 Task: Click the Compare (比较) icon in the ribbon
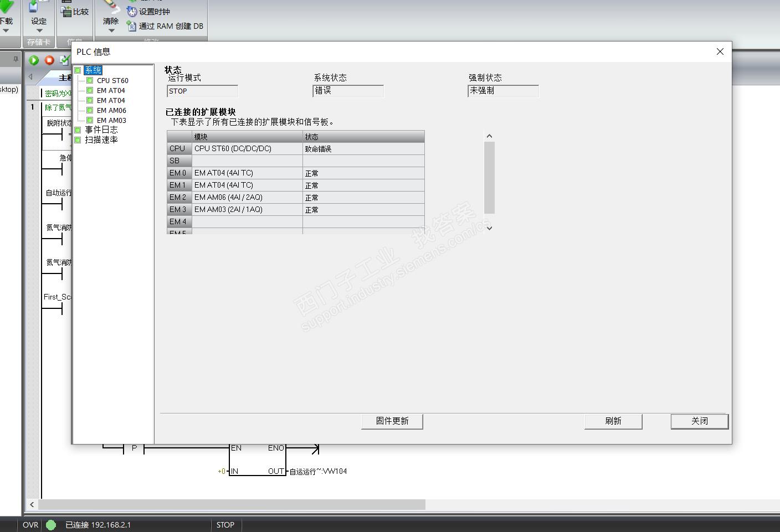66,12
